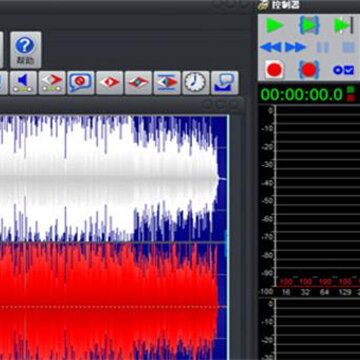Viewport: 360px width, 360px height.
Task: Open the blue question-mark Help button
Action: (26, 50)
